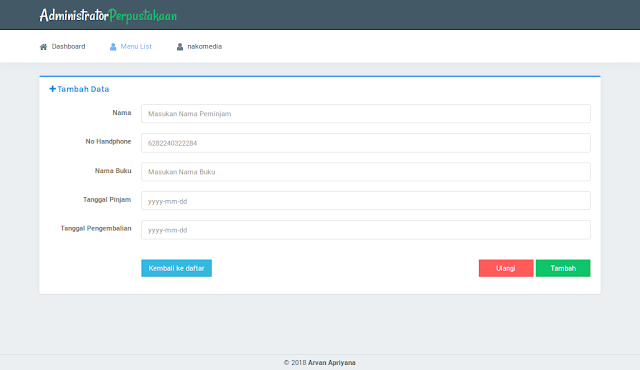The width and height of the screenshot is (640, 370).
Task: Click the Menu List user icon
Action: 113,47
